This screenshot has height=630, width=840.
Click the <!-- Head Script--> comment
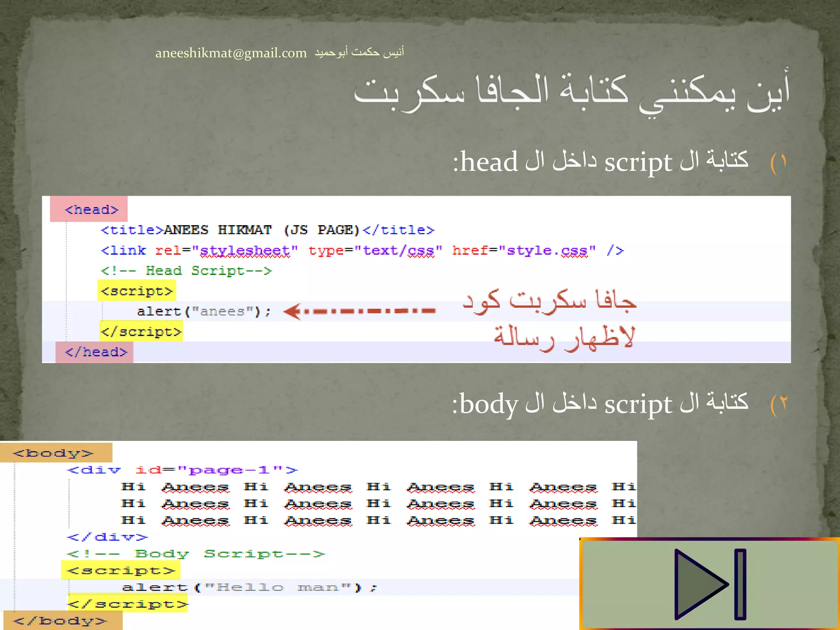point(186,271)
